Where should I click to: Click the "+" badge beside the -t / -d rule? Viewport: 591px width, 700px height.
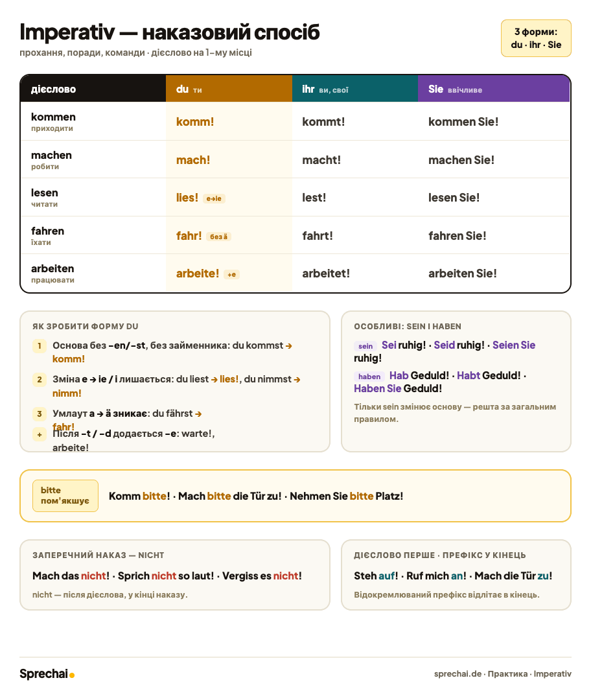[x=40, y=434]
